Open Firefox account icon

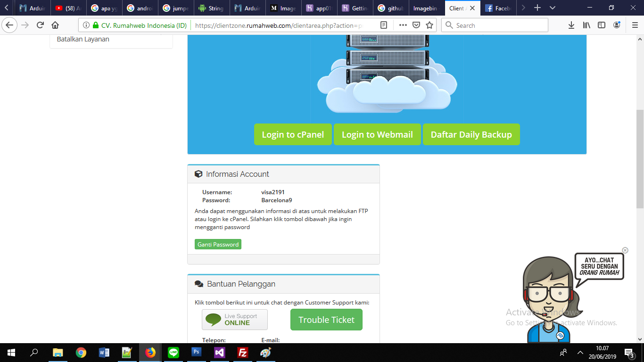coord(617,25)
